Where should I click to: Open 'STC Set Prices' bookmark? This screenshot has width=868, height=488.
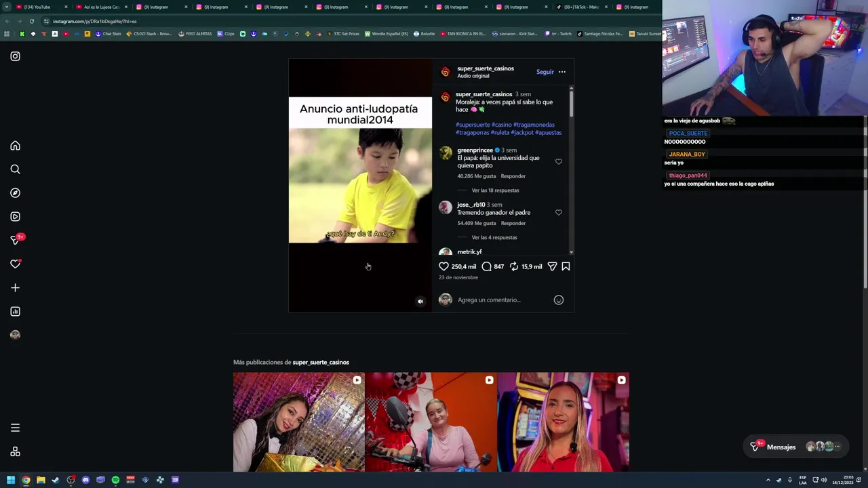point(343,34)
